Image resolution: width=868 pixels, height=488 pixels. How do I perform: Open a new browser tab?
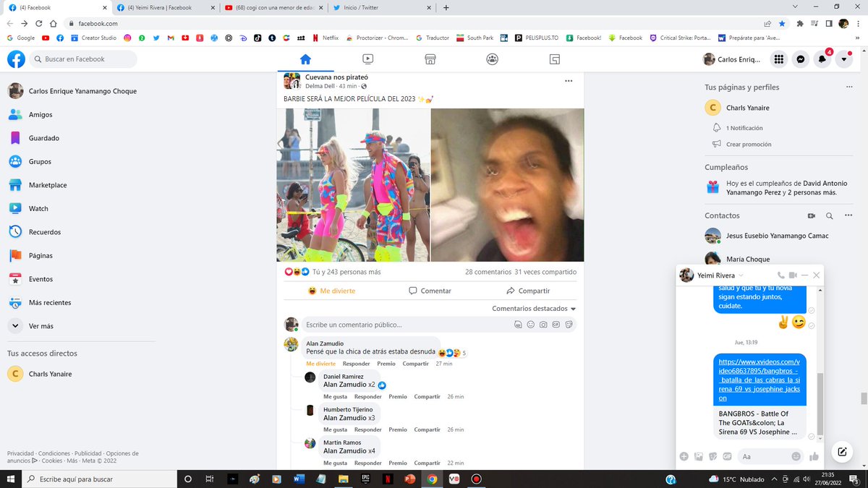pyautogui.click(x=446, y=8)
